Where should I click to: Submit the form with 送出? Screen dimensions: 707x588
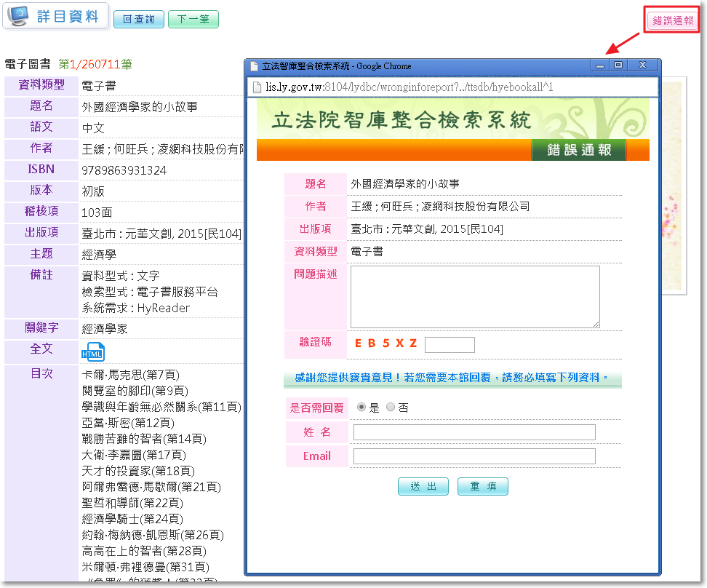pyautogui.click(x=423, y=487)
